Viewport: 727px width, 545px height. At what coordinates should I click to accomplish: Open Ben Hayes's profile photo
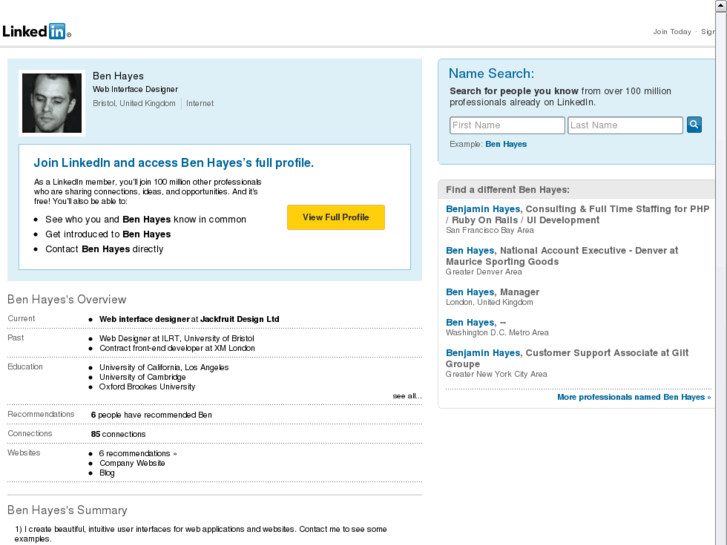click(x=52, y=103)
